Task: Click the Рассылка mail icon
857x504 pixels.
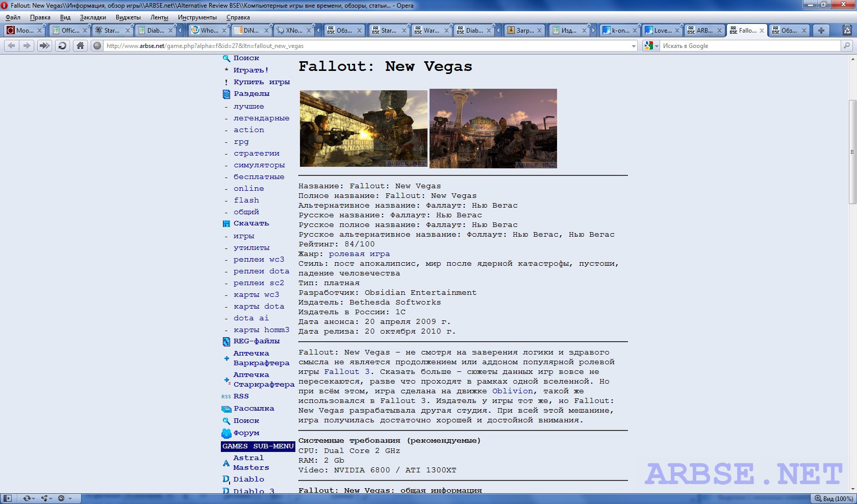Action: tap(226, 409)
